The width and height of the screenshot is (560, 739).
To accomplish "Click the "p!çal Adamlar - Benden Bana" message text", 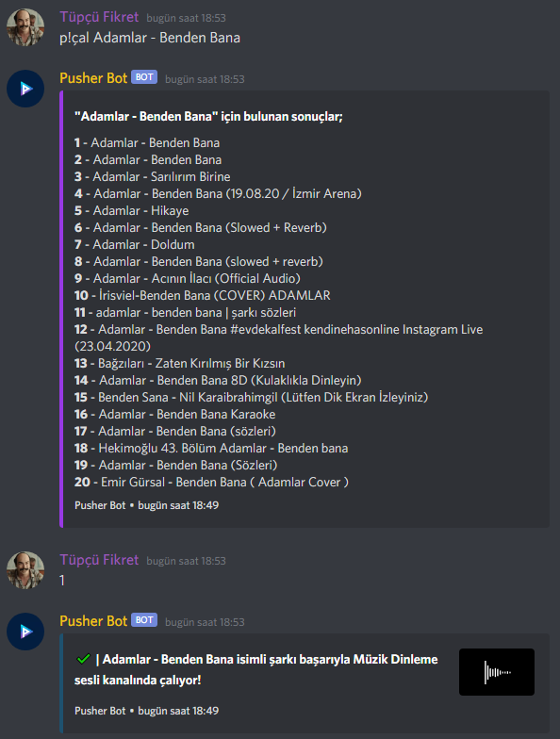I will click(150, 38).
